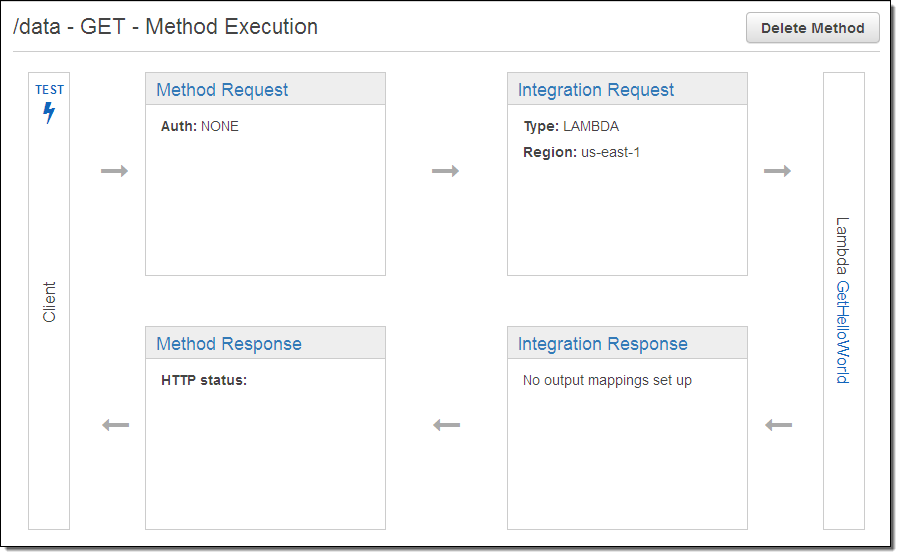Open the Method Response configuration

pyautogui.click(x=229, y=344)
